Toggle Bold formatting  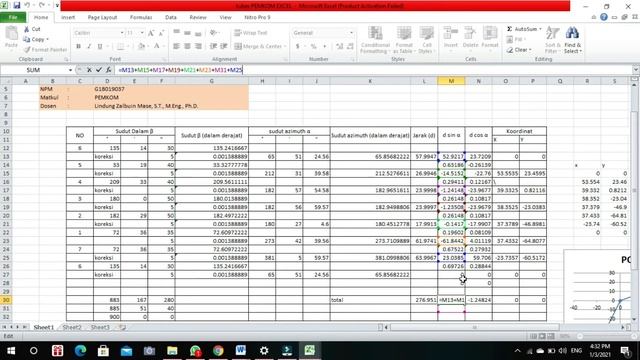point(78,46)
